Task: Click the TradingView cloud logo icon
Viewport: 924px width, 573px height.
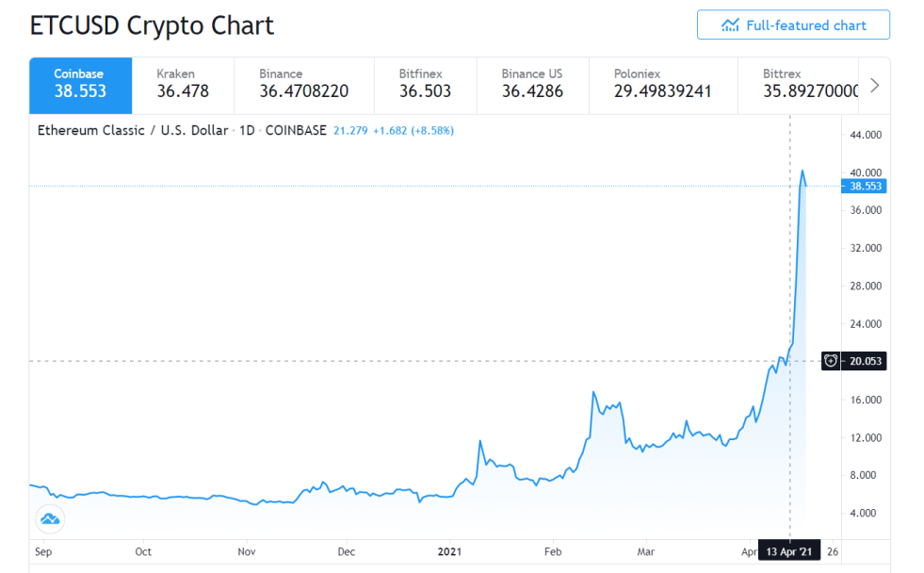Action: point(50,519)
